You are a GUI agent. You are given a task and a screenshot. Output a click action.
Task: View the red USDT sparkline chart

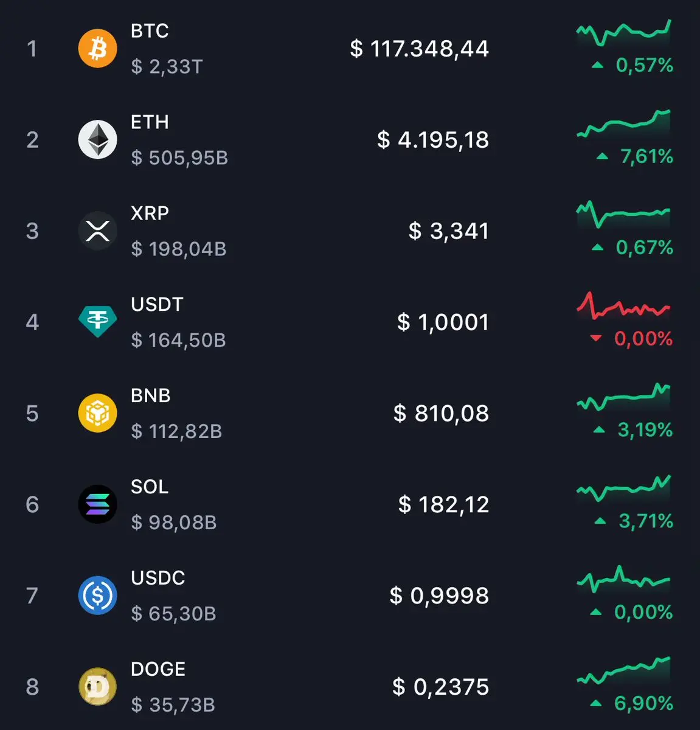(x=623, y=305)
